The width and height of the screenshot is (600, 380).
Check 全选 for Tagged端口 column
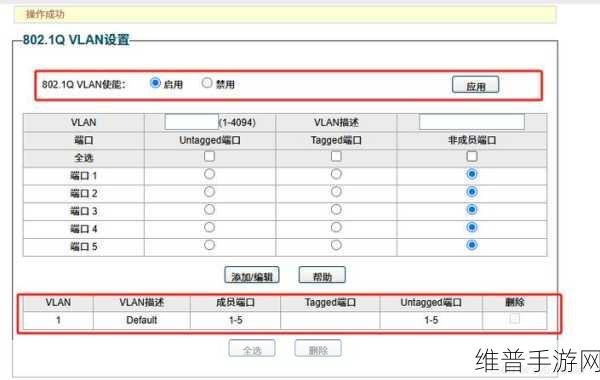[336, 156]
